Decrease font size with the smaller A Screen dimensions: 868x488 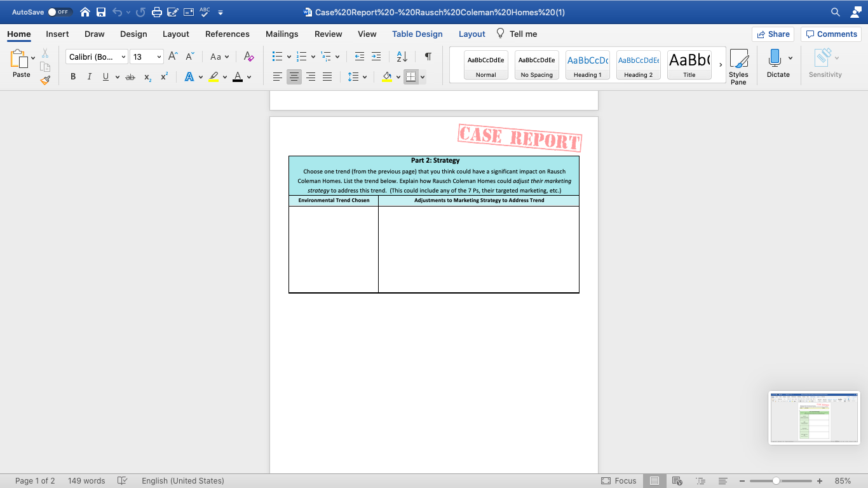(x=189, y=57)
